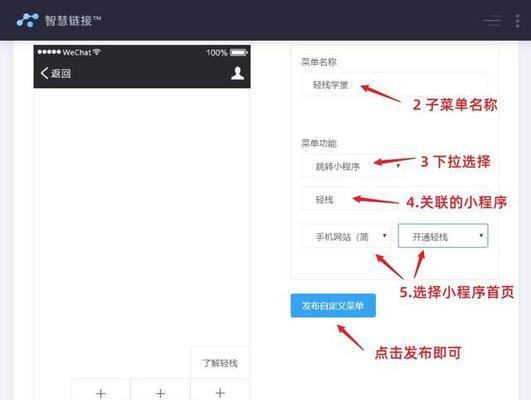Screen dimensions: 531x400
Task: Click the 返回 text in preview header
Action: [x=61, y=73]
